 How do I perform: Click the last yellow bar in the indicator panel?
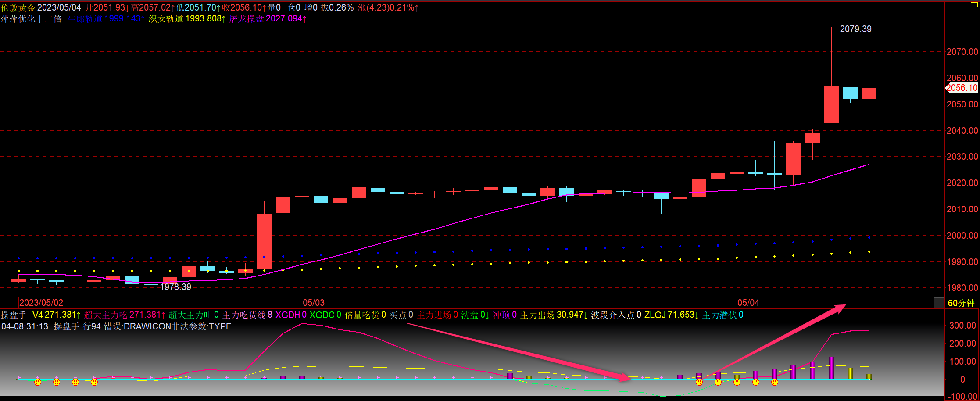point(869,376)
